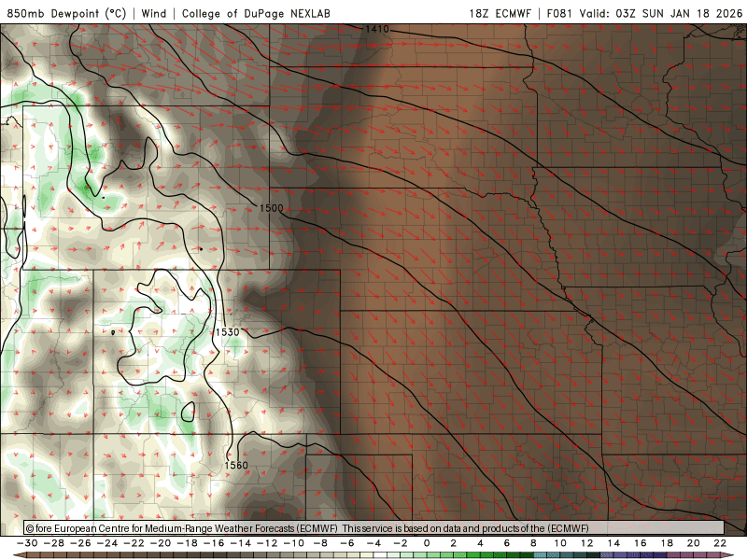Click the ECMWF copyright notice banner
The height and width of the screenshot is (560, 747).
[x=374, y=527]
